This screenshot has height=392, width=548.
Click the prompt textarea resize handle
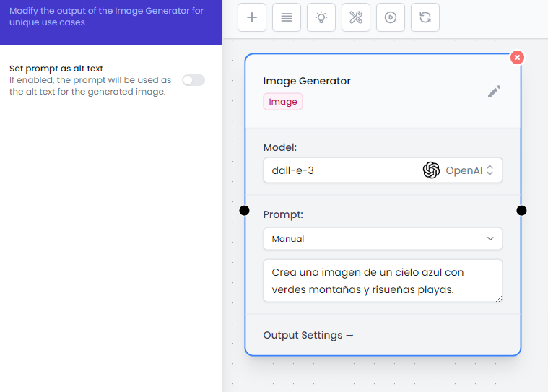499,299
